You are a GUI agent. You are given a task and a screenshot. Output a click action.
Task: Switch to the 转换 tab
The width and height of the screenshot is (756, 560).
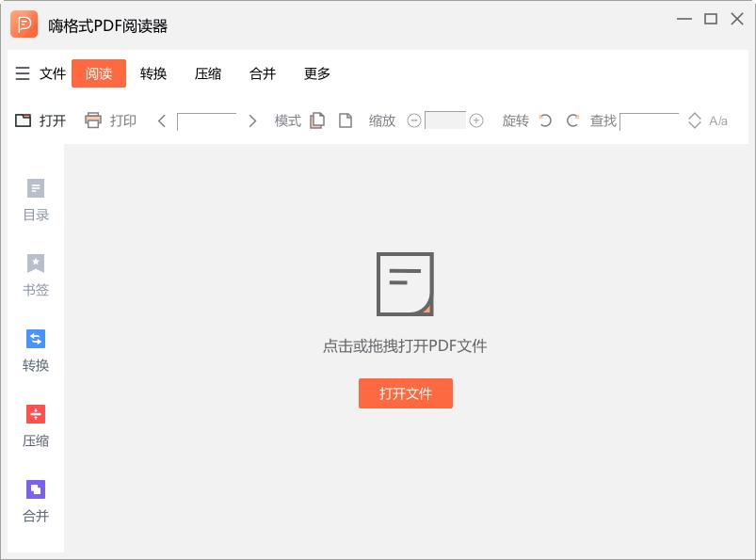pyautogui.click(x=153, y=73)
